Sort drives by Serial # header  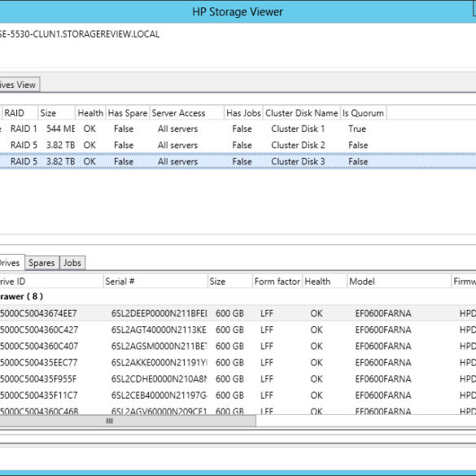point(155,282)
